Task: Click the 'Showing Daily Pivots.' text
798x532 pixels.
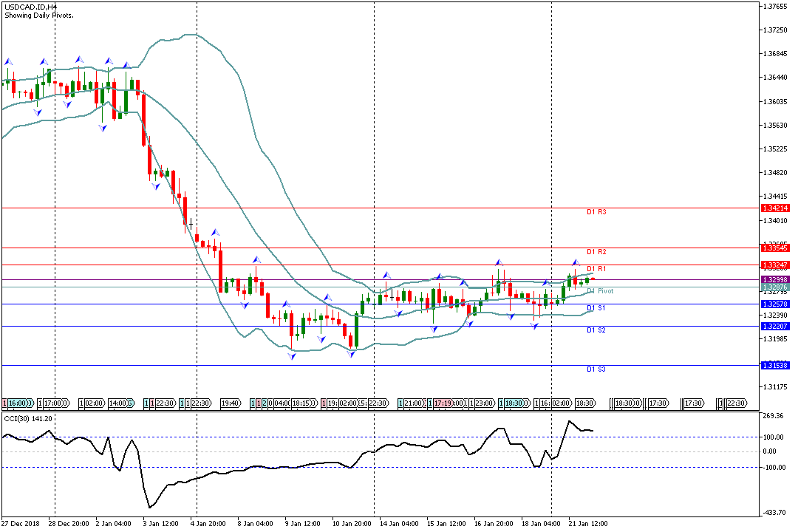Action: click(39, 16)
